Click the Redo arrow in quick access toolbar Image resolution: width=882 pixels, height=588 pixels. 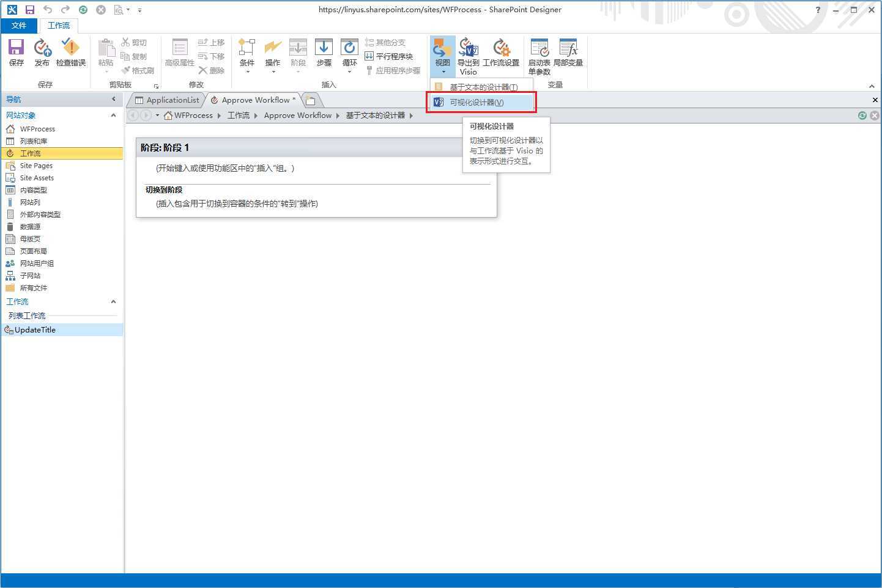point(65,9)
